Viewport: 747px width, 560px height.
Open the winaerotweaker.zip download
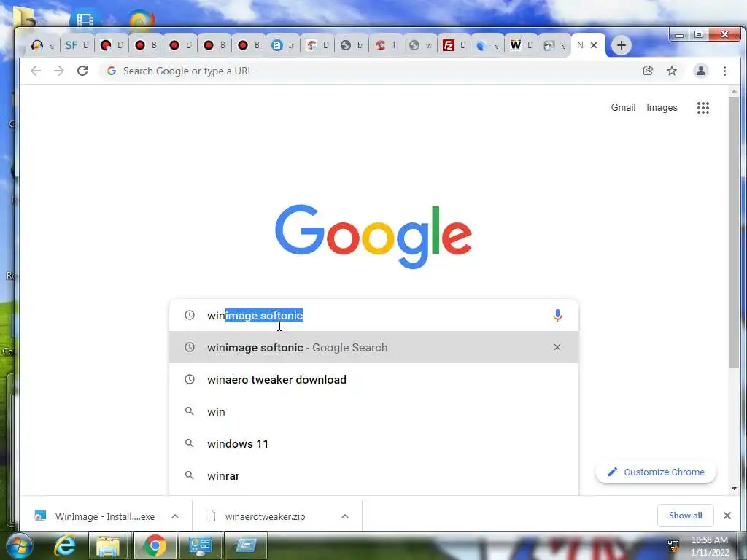point(258,516)
